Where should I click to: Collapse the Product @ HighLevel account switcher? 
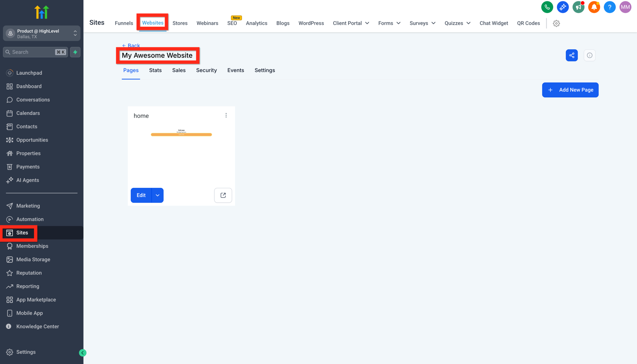point(75,33)
